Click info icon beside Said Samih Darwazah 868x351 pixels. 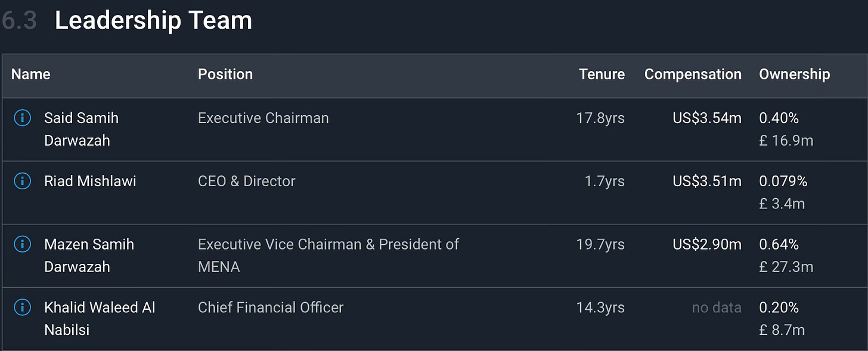tap(22, 118)
